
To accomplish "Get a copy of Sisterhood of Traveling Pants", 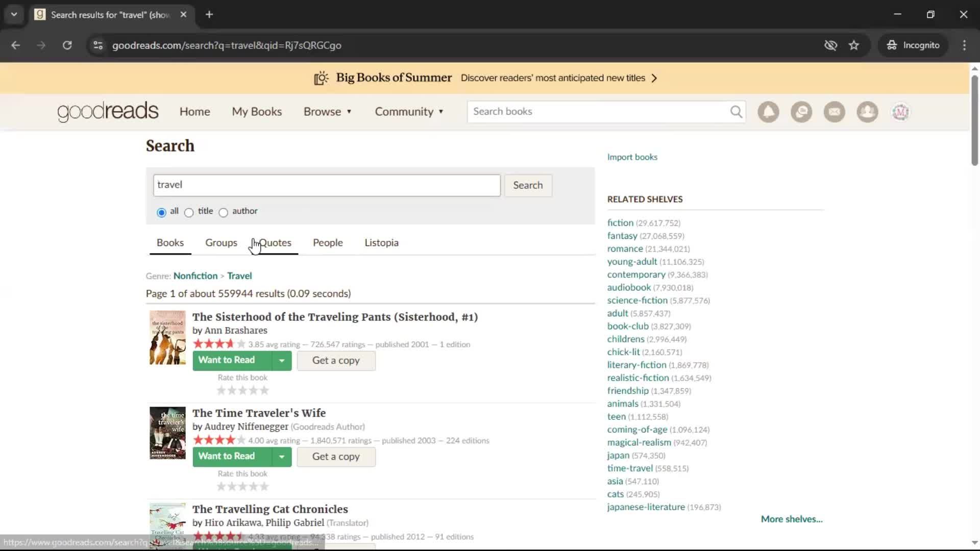I will coord(336,361).
